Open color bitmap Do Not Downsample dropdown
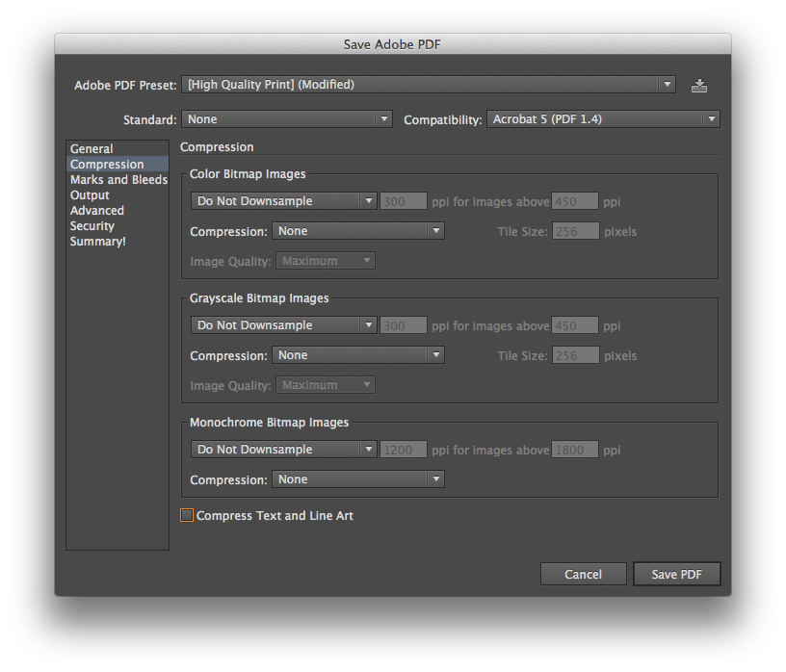786x672 pixels. 283,201
